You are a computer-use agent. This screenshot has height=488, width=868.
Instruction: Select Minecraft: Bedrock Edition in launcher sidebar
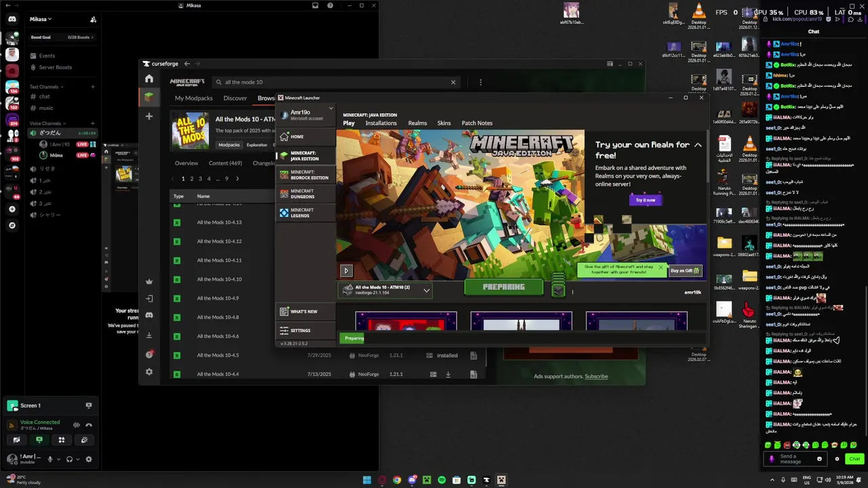pos(305,175)
